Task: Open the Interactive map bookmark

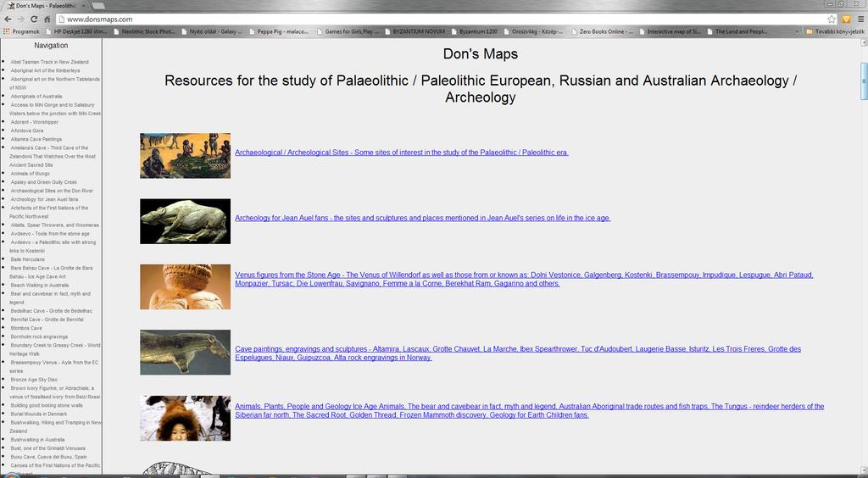Action: pyautogui.click(x=670, y=31)
